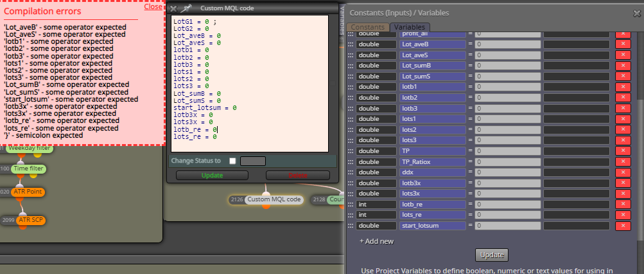644x274 pixels.
Task: Grab the drag handle of the lots3x row
Action: 351,194
